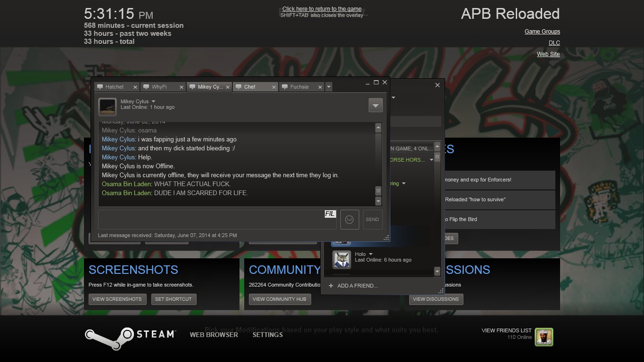Open the Game Groups link
Image resolution: width=644 pixels, height=362 pixels.
point(542,32)
